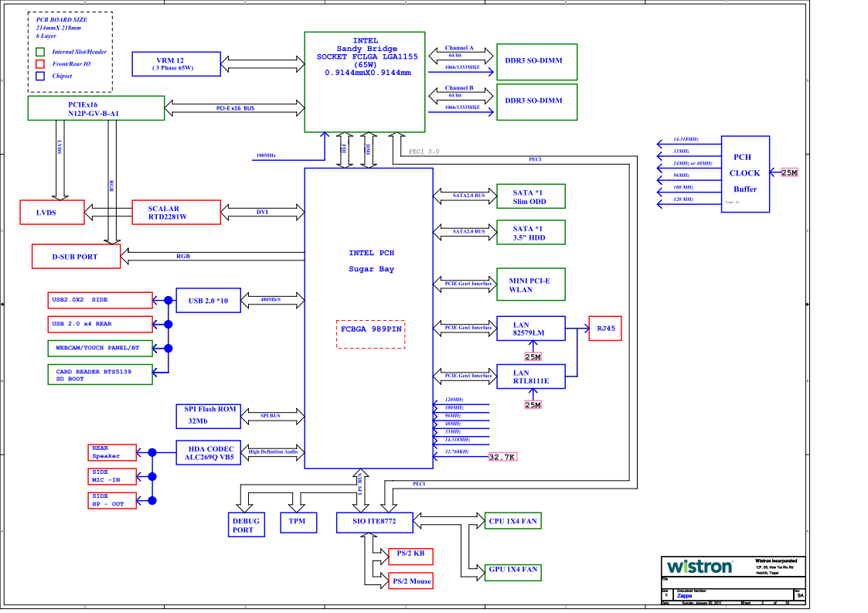Image resolution: width=868 pixels, height=613 pixels.
Task: Click the Wistron logo in title block
Action: click(700, 567)
